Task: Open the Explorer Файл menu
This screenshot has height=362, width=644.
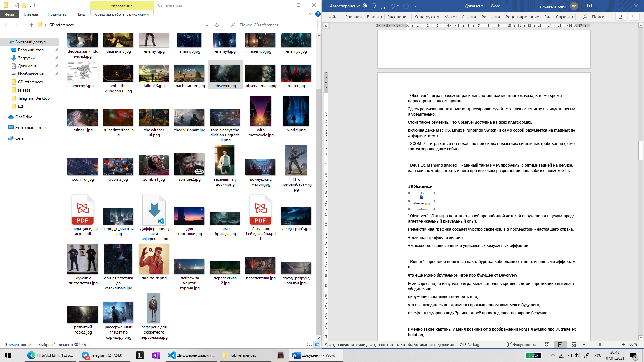Action: [x=10, y=14]
